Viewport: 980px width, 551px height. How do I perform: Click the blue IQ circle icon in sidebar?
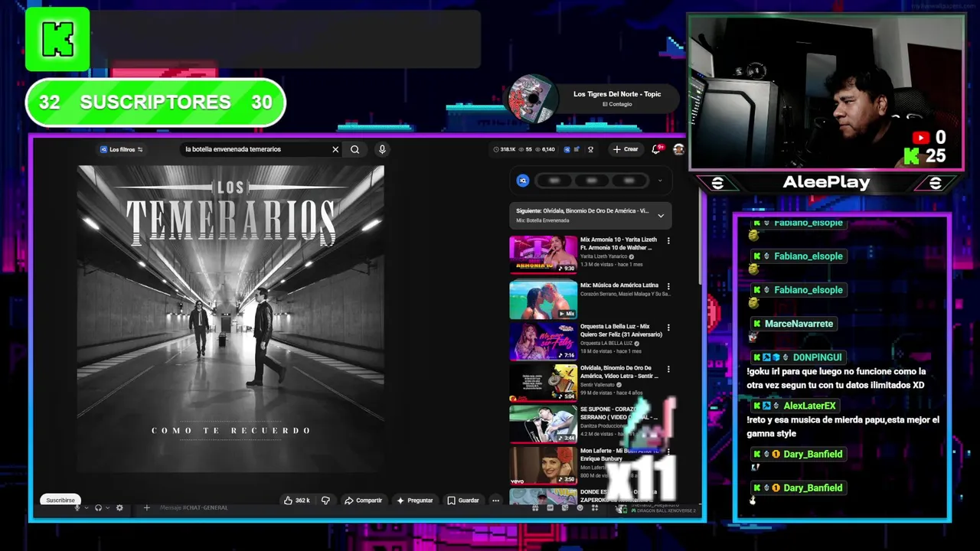tap(523, 181)
